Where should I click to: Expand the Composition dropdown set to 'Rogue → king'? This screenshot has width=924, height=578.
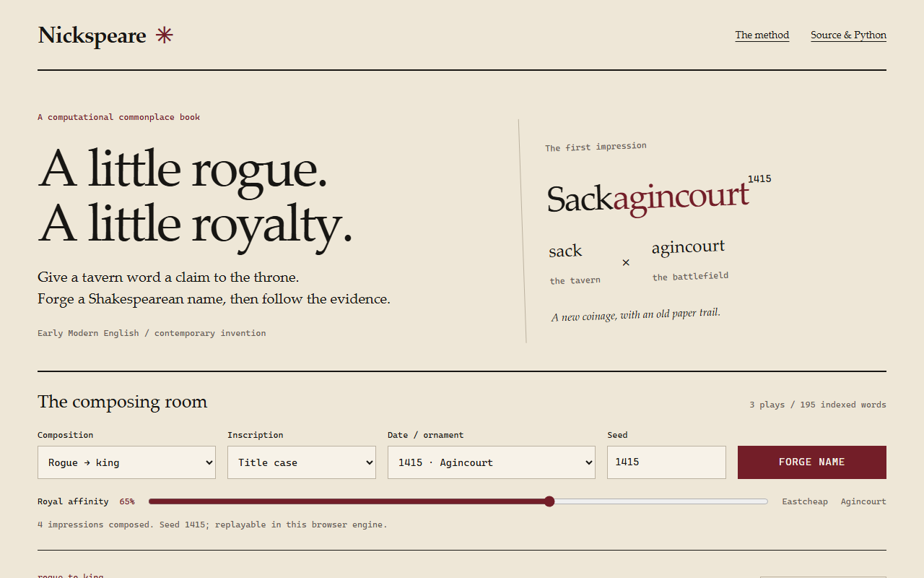pos(126,462)
